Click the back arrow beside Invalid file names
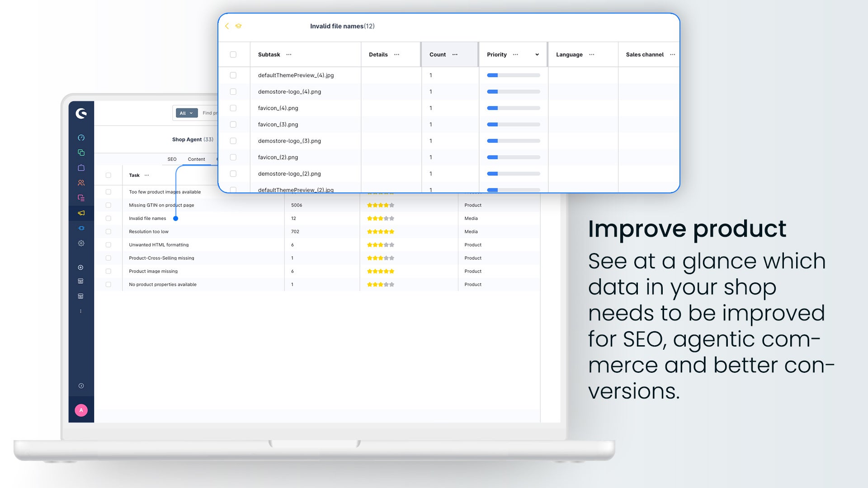The width and height of the screenshot is (868, 488). pos(227,26)
